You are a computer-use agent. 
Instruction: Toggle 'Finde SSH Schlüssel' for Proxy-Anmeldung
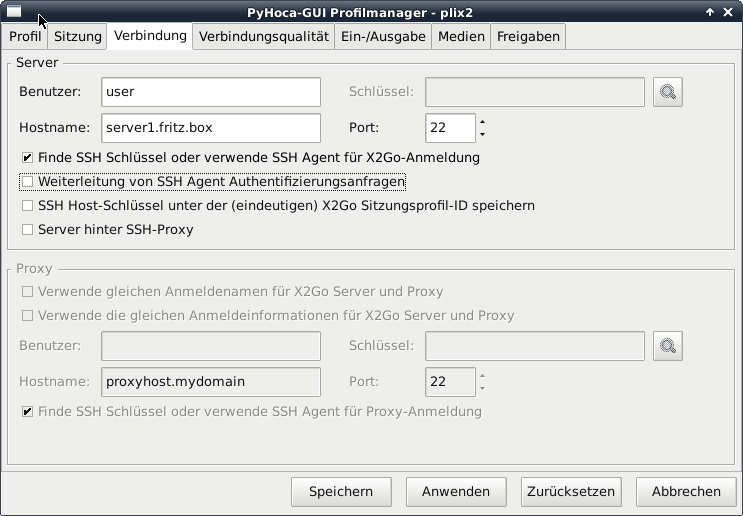pos(27,411)
